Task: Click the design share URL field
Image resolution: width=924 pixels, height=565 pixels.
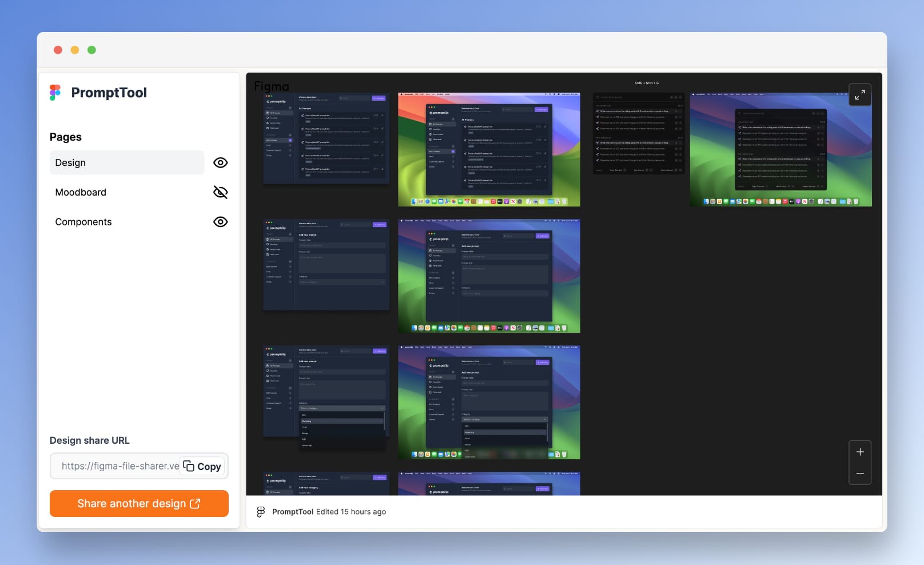Action: [120, 466]
